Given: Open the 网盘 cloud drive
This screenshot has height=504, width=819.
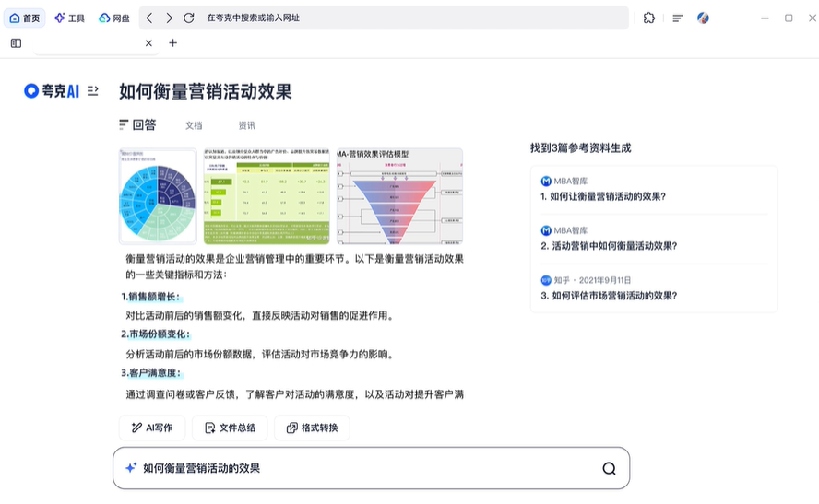Looking at the screenshot, I should point(113,18).
